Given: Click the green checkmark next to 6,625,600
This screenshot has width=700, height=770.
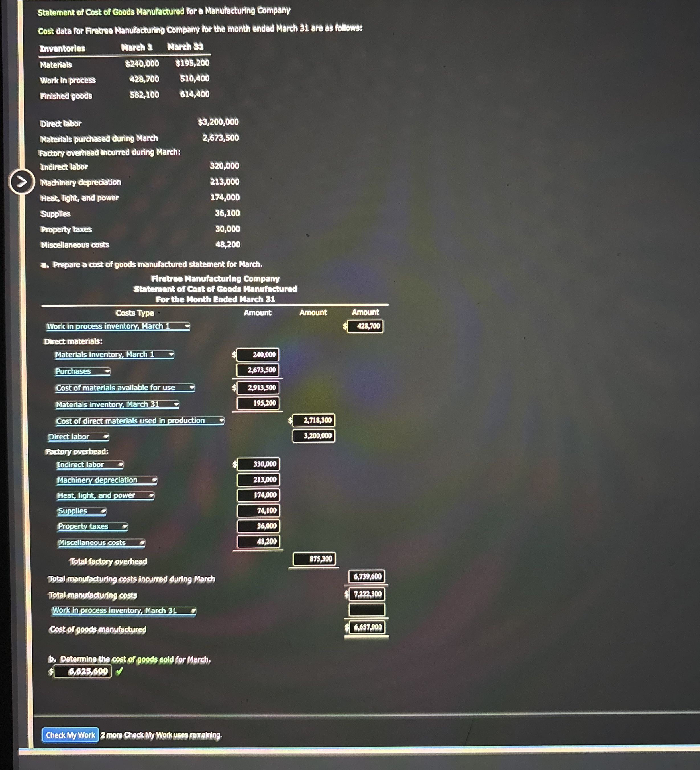Looking at the screenshot, I should (x=119, y=671).
